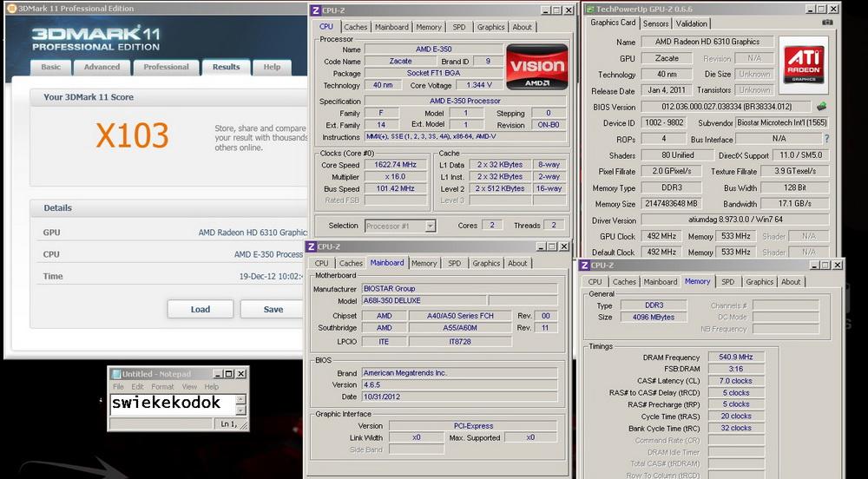The image size is (868, 479).
Task: Open the Help tab in 3DMark
Action: (272, 67)
